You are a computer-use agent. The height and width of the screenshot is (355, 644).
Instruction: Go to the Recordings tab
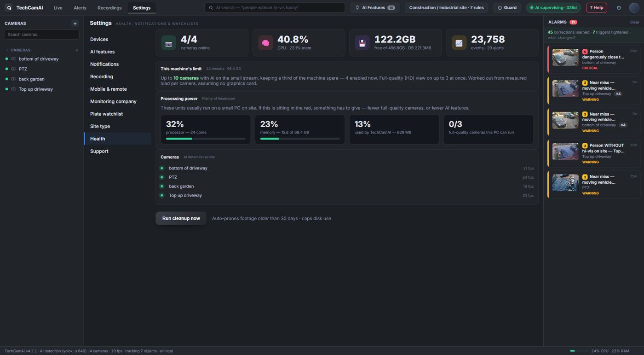(x=109, y=8)
